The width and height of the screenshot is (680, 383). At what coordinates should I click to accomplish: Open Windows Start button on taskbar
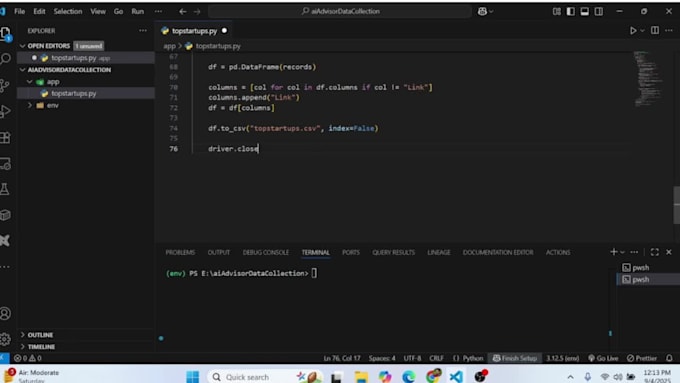point(193,376)
